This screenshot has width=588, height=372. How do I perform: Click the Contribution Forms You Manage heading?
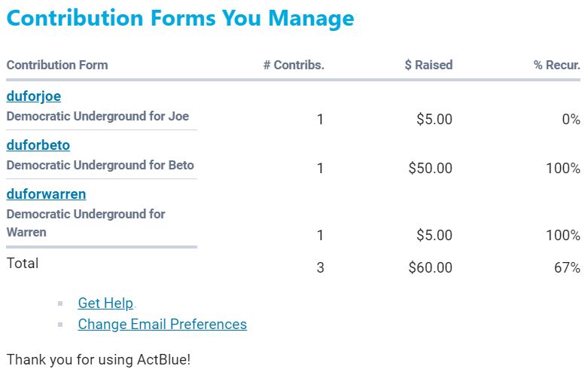point(180,18)
